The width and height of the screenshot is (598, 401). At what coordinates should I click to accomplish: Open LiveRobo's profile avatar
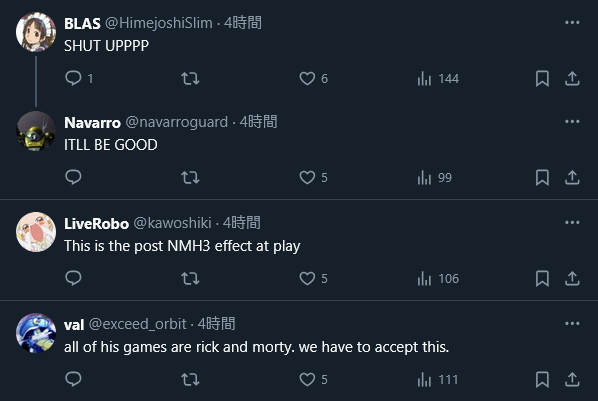(x=36, y=232)
